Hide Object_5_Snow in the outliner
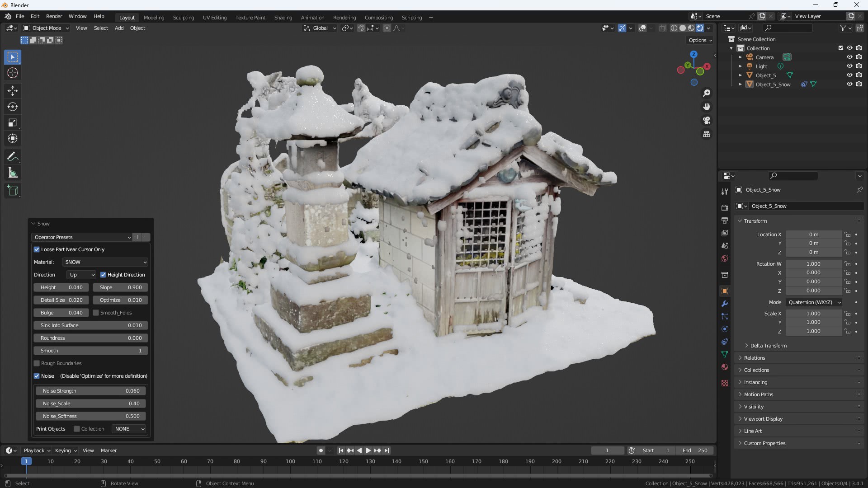This screenshot has height=488, width=868. tap(849, 84)
